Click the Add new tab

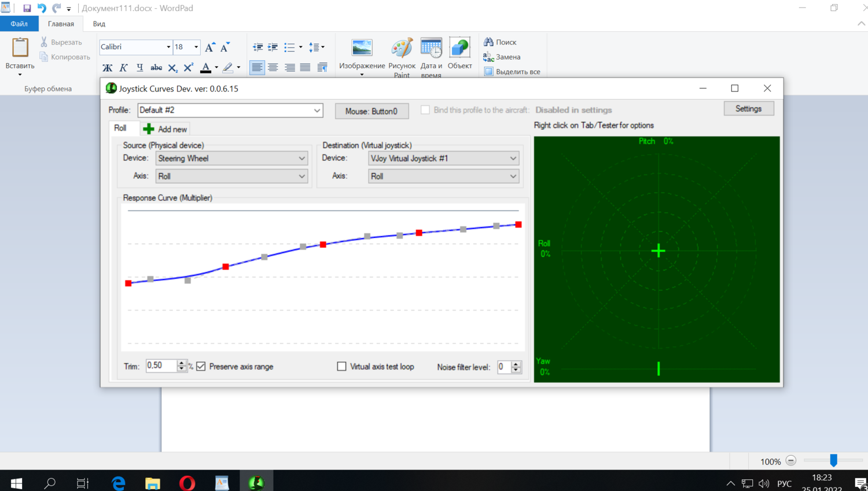pos(165,129)
